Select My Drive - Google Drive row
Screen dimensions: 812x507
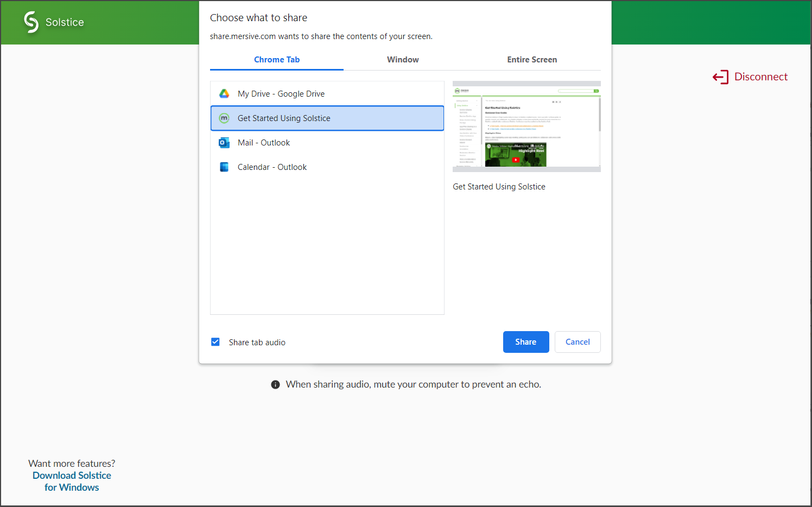pos(327,94)
